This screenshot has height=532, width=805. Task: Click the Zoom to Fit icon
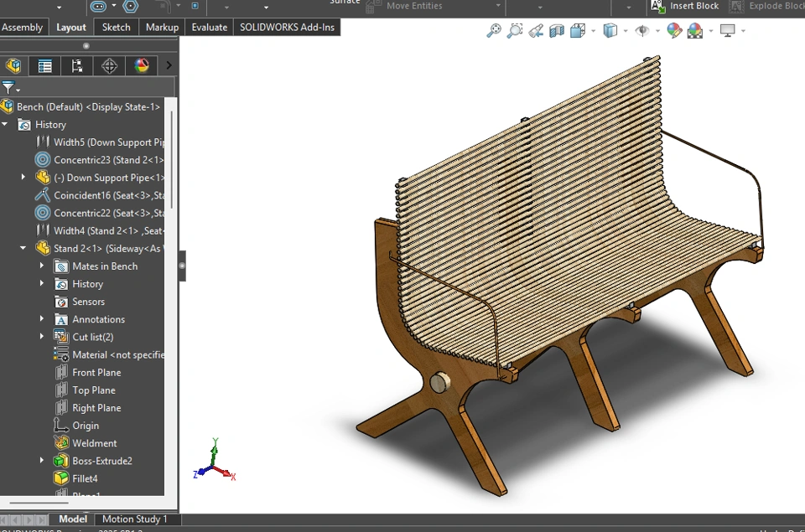point(494,31)
